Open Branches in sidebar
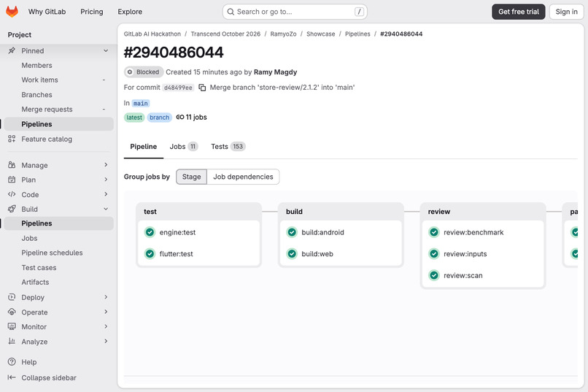The image size is (588, 392). tap(59, 94)
